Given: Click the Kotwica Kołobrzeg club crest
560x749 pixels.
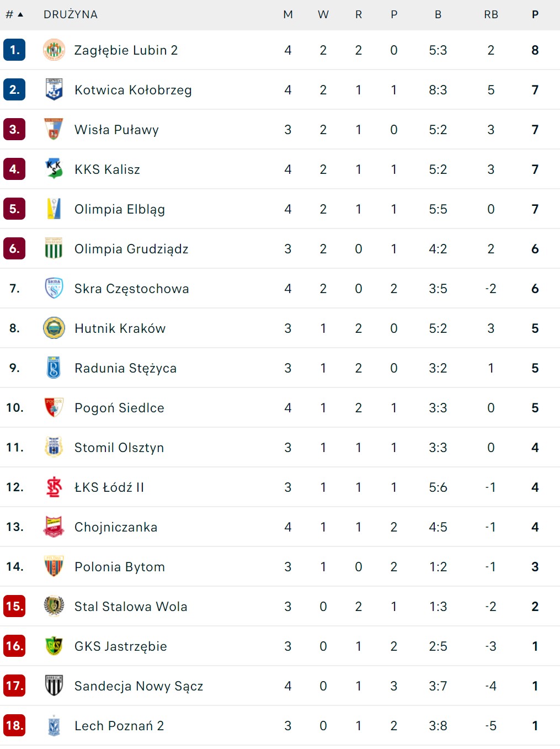Looking at the screenshot, I should [54, 90].
